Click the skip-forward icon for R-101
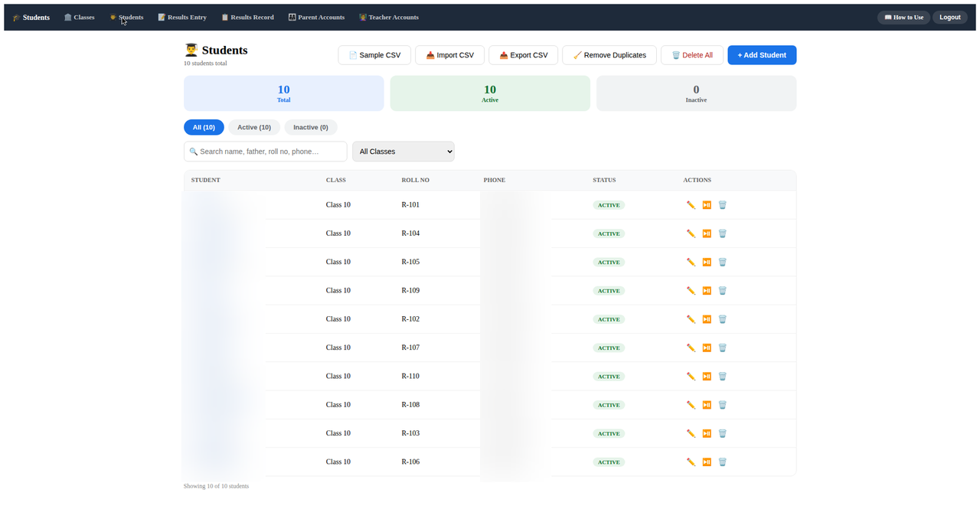Screen dimensions: 980x509 point(707,205)
